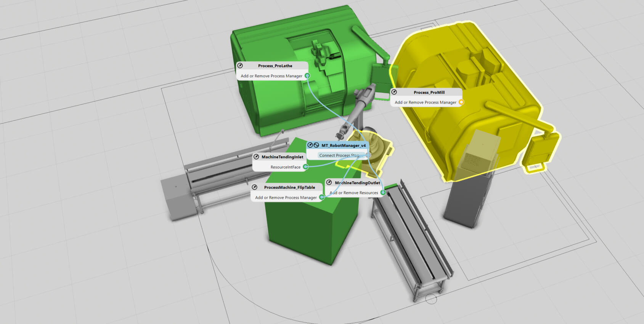Toggle MachineTendingOutlet green resources port
The width and height of the screenshot is (644, 324).
pyautogui.click(x=383, y=193)
